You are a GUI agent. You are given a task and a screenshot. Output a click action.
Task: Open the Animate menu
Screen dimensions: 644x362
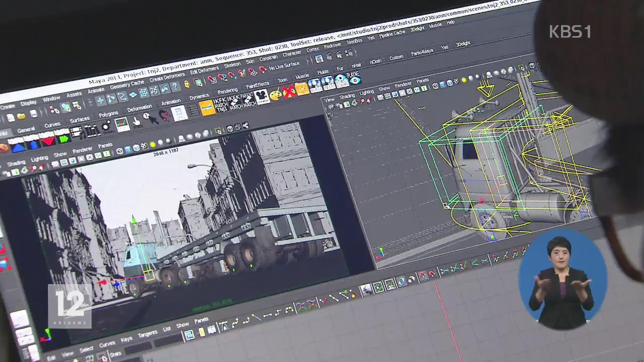[x=96, y=90]
